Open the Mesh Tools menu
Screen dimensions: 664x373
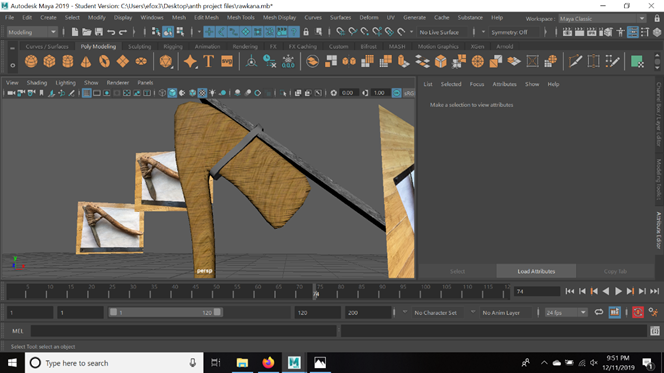pyautogui.click(x=241, y=17)
